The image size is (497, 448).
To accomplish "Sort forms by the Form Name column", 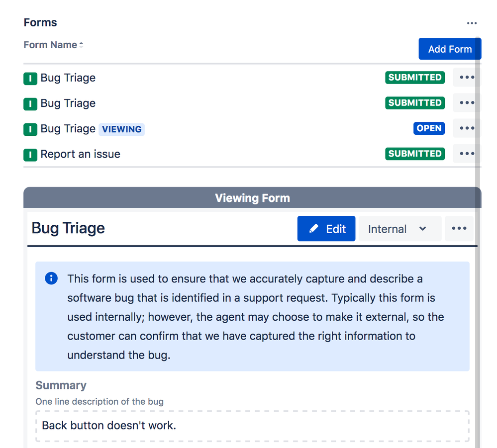I will [x=53, y=45].
